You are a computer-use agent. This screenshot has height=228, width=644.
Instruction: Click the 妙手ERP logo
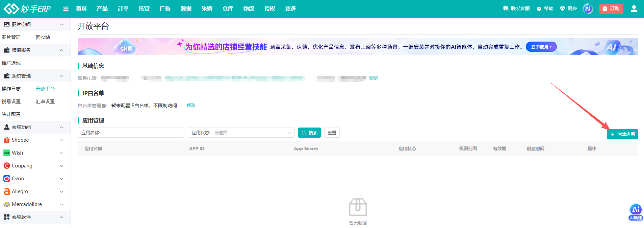pyautogui.click(x=27, y=8)
